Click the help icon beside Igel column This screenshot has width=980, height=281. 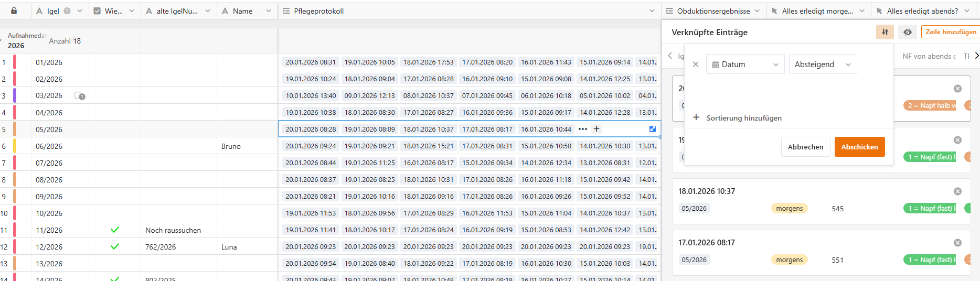(x=67, y=11)
